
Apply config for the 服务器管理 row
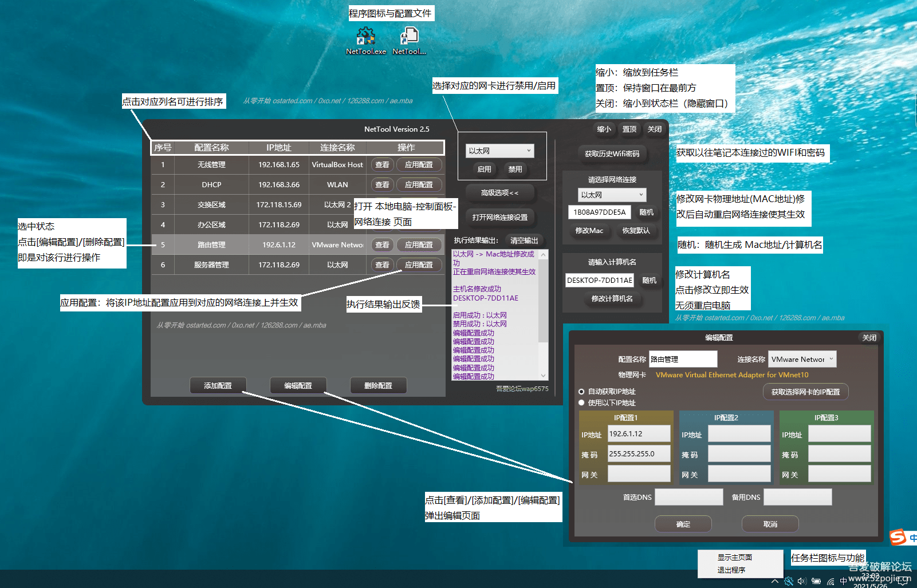419,265
